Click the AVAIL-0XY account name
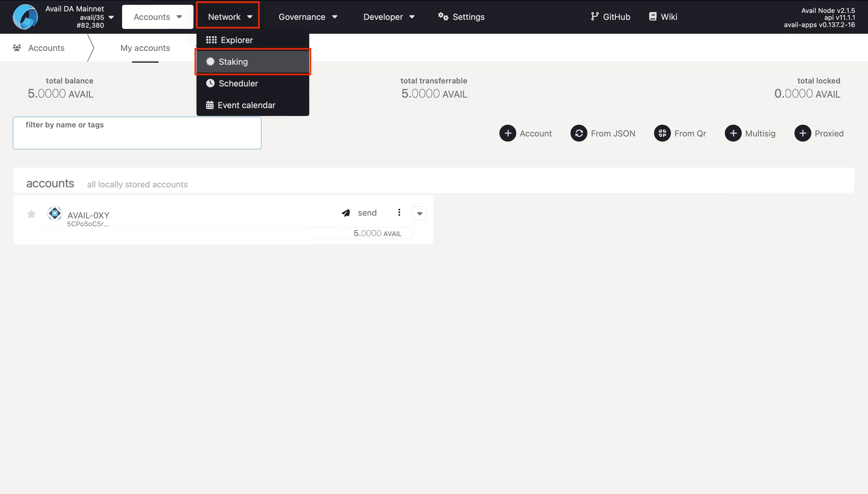This screenshot has height=494, width=868. (88, 215)
